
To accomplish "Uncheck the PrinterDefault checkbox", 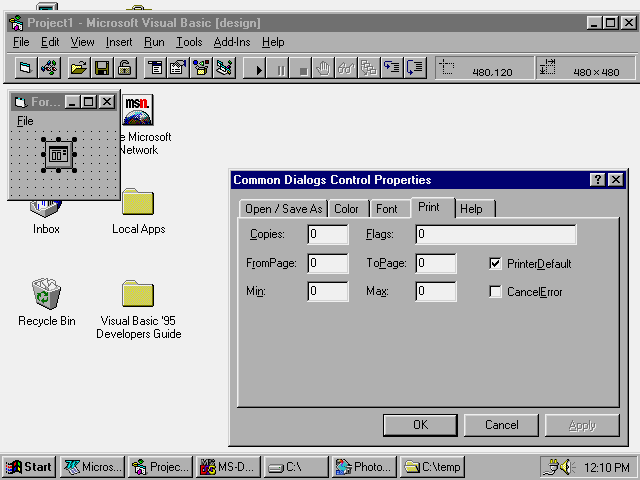I will coord(495,264).
